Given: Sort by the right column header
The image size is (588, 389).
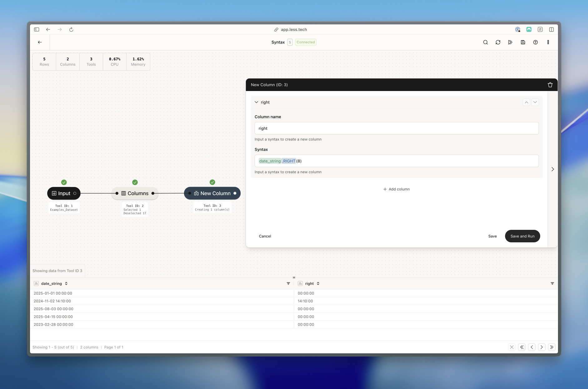Looking at the screenshot, I should click(318, 284).
